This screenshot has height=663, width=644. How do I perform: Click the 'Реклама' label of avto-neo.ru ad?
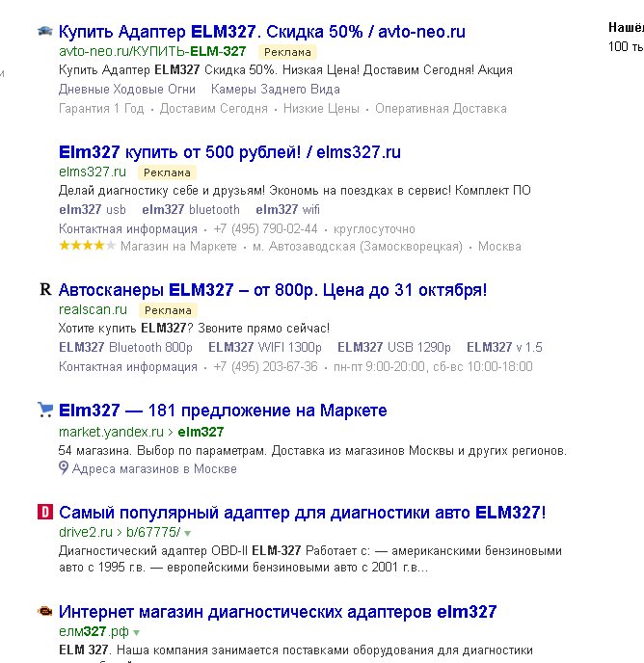[287, 52]
